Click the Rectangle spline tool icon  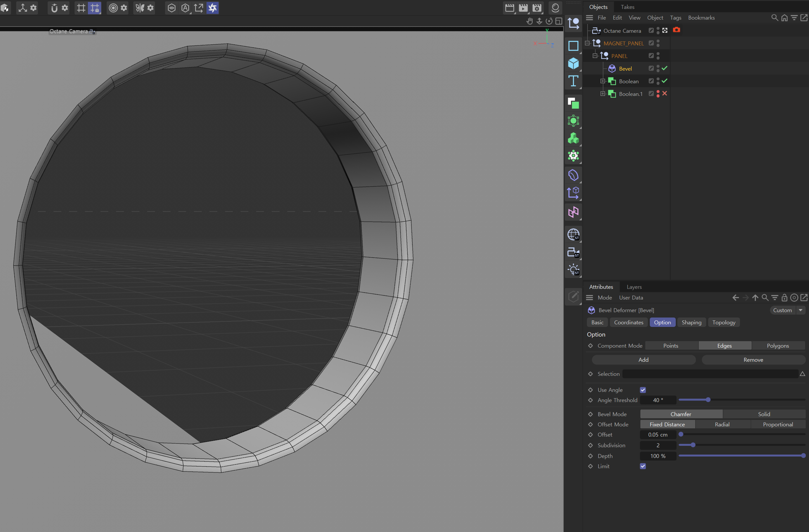coord(573,46)
